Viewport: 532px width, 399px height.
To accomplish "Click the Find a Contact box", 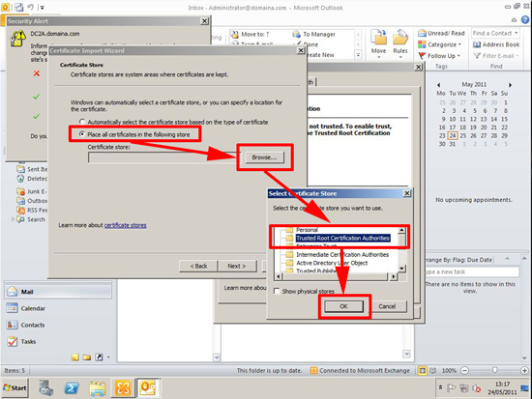I will [x=495, y=33].
